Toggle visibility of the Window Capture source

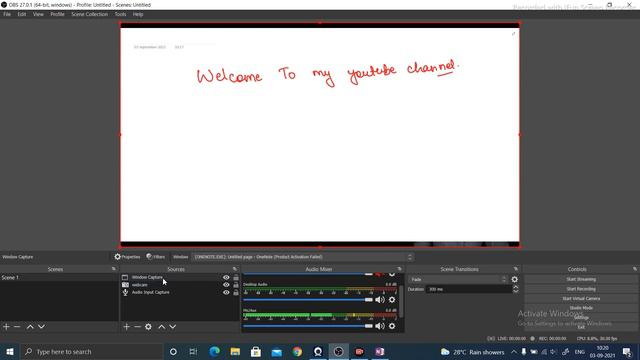pyautogui.click(x=226, y=278)
